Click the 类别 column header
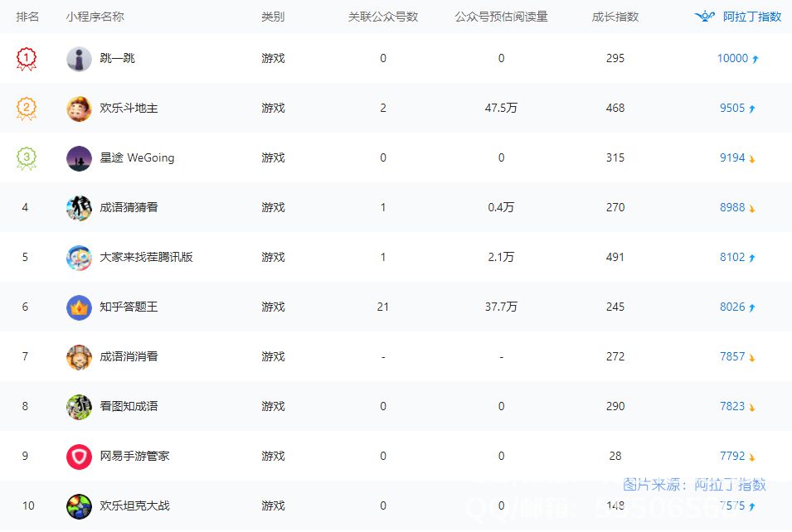This screenshot has width=792, height=532. 273,17
